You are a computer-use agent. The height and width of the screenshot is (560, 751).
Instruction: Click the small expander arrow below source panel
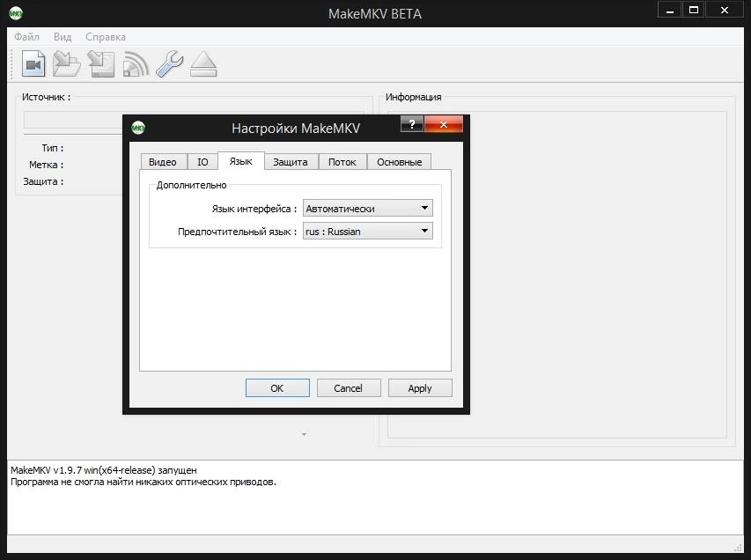coord(304,434)
